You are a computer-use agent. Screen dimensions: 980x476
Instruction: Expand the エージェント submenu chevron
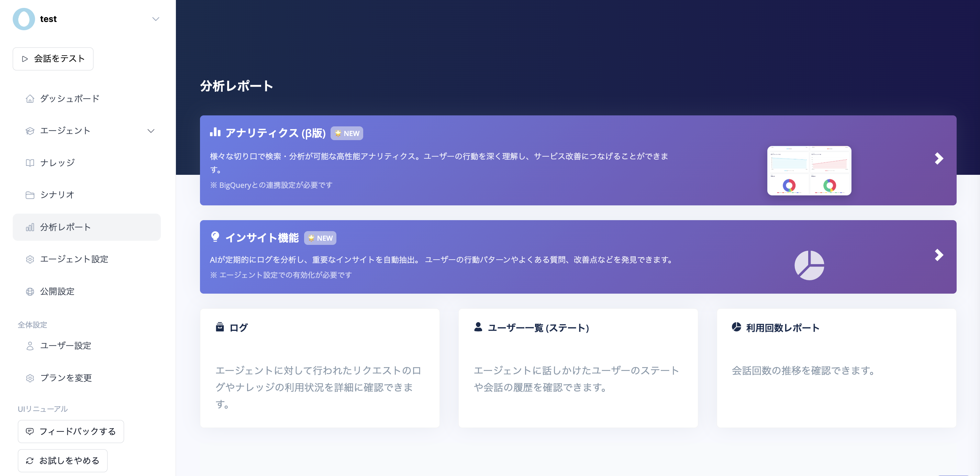[151, 131]
